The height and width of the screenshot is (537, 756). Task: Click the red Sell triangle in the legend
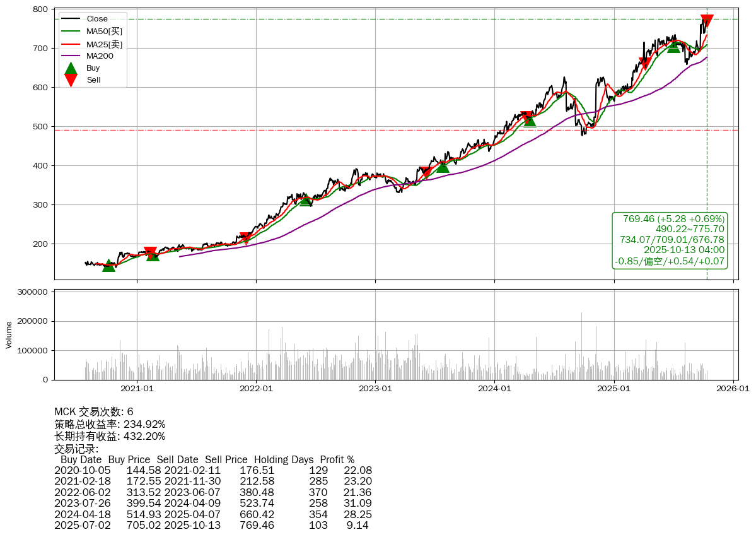point(71,80)
